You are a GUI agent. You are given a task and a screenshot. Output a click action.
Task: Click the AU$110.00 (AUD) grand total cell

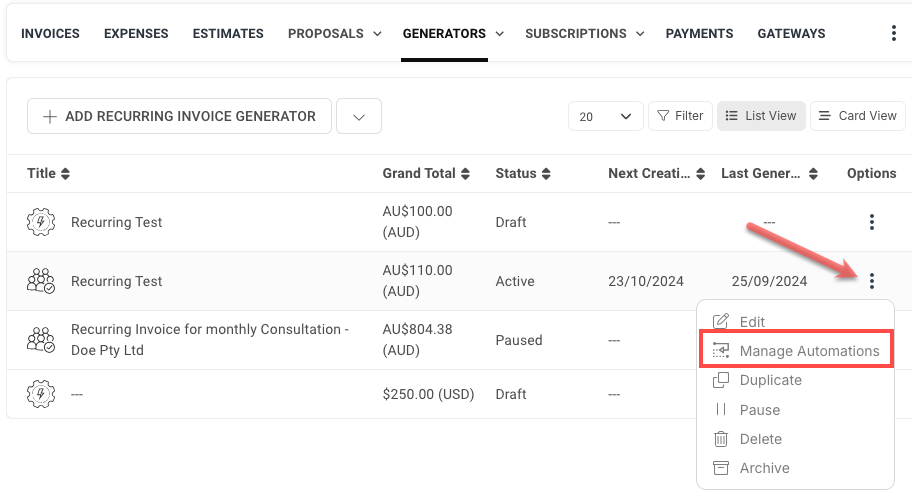point(417,281)
